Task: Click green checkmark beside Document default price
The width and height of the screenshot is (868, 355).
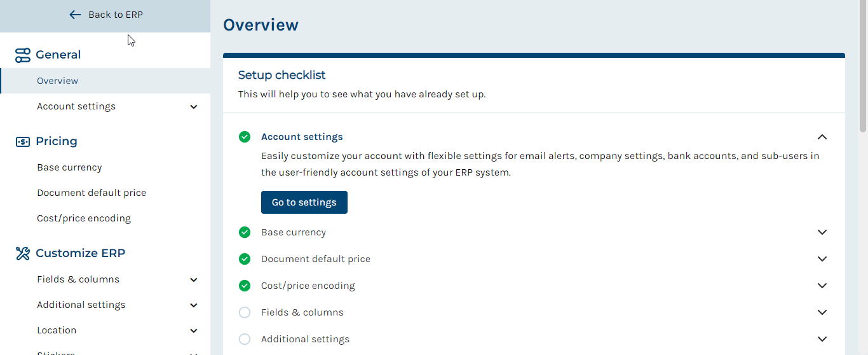Action: coord(245,259)
